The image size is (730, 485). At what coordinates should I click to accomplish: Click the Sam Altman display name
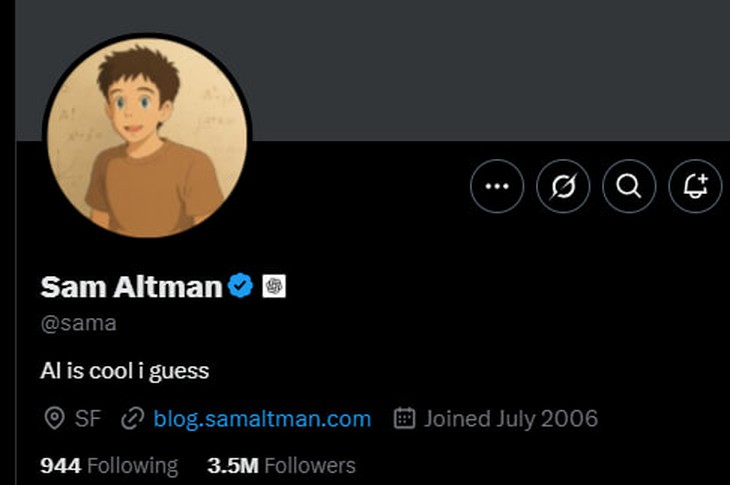[131, 288]
